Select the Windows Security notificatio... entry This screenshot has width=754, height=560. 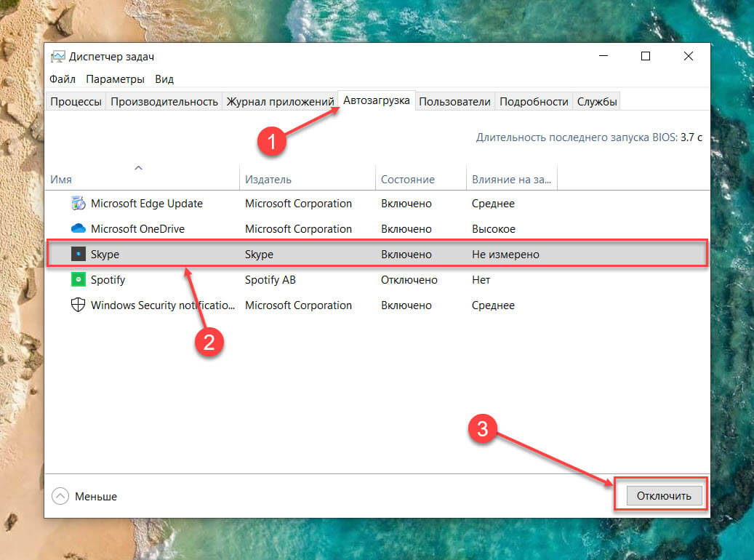click(x=163, y=305)
